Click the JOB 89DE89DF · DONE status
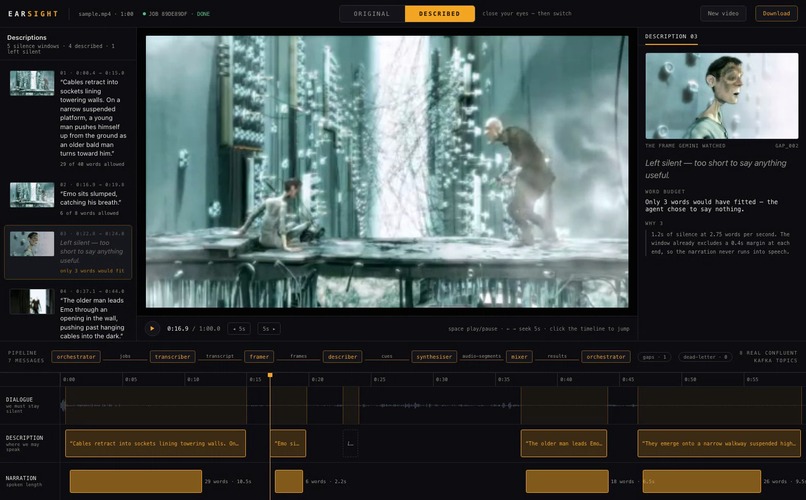The image size is (806, 500). [176, 14]
